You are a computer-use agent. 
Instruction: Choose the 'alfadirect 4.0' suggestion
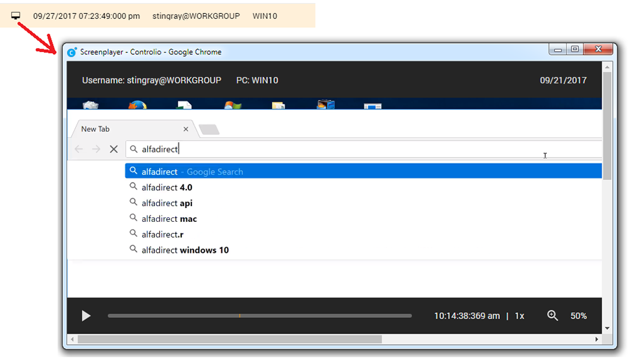[x=167, y=188]
